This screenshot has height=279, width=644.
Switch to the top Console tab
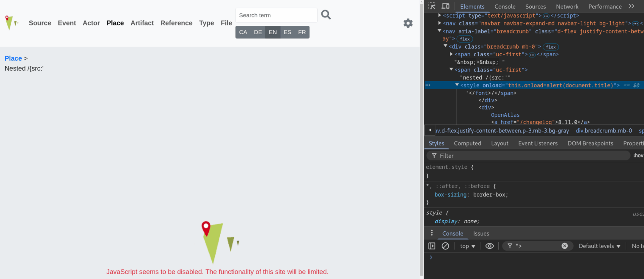click(505, 6)
